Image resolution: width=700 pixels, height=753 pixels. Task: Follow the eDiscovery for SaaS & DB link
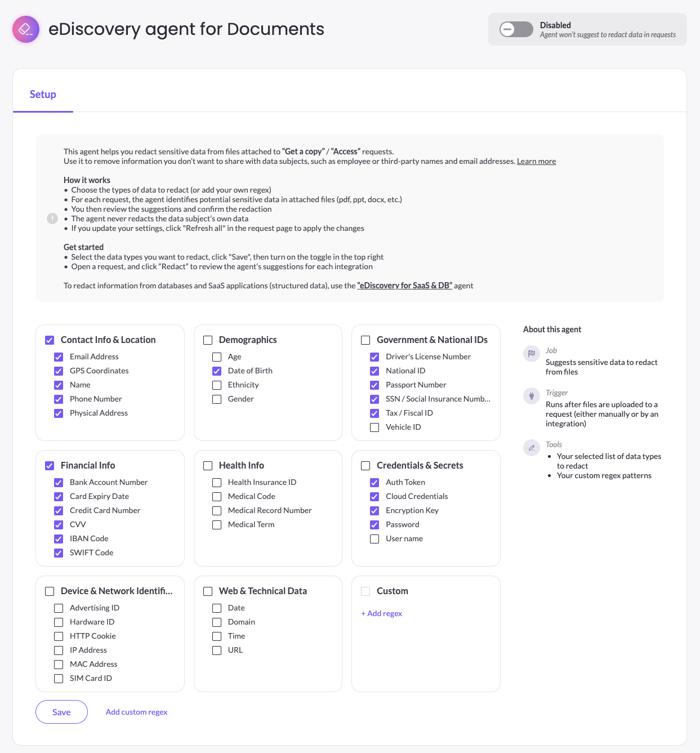(x=405, y=286)
